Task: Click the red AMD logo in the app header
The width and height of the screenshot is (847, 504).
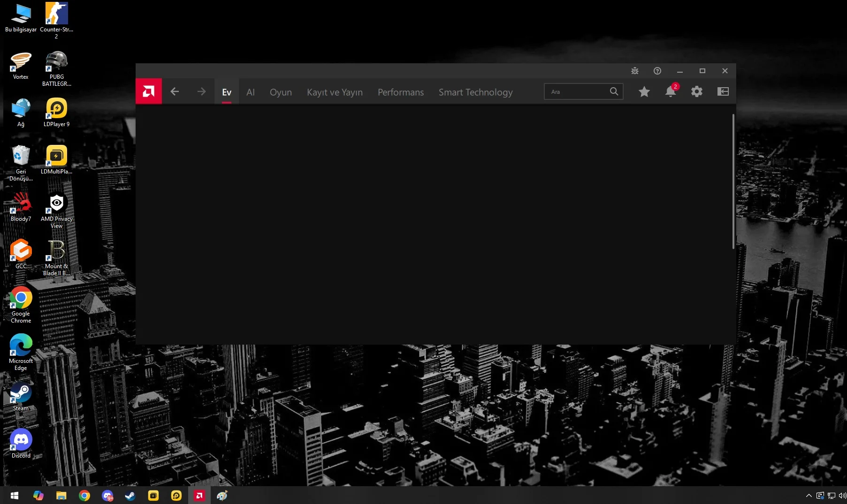Action: pyautogui.click(x=149, y=91)
